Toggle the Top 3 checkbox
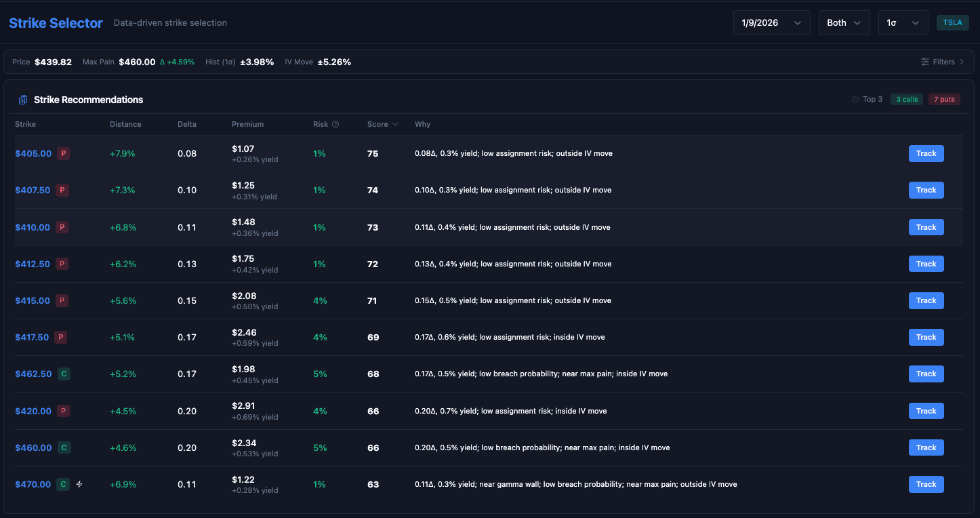The height and width of the screenshot is (518, 980). click(855, 100)
